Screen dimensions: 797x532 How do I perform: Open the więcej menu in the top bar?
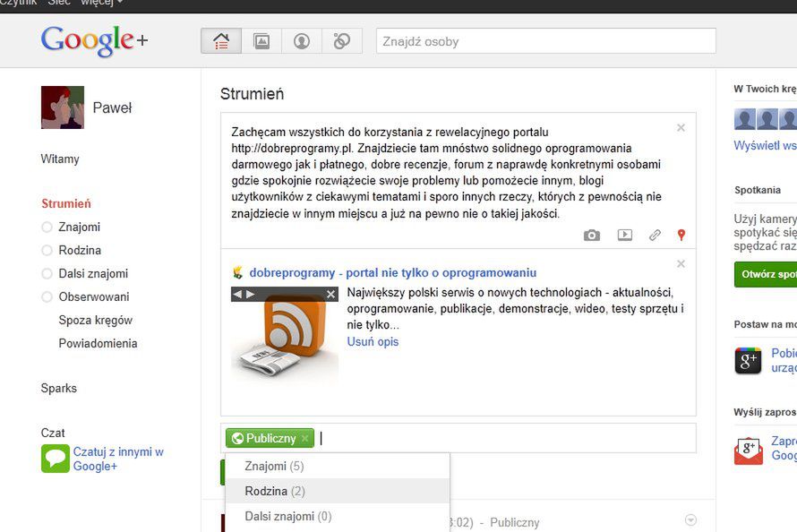[102, 3]
